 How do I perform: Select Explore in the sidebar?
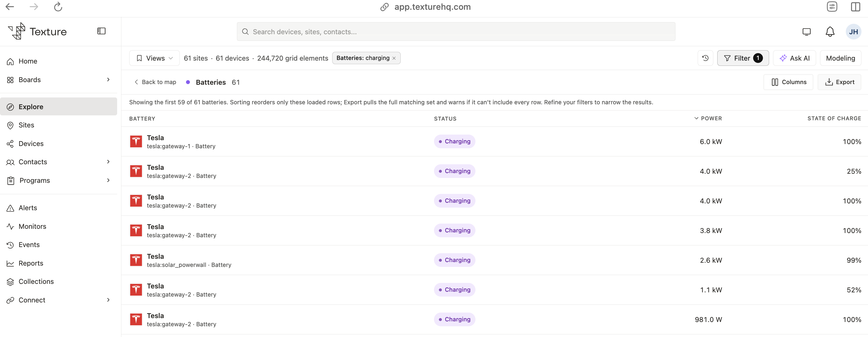coord(59,107)
